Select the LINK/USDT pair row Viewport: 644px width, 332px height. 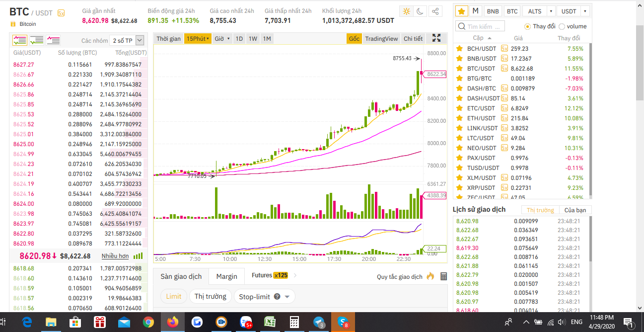[x=521, y=128]
